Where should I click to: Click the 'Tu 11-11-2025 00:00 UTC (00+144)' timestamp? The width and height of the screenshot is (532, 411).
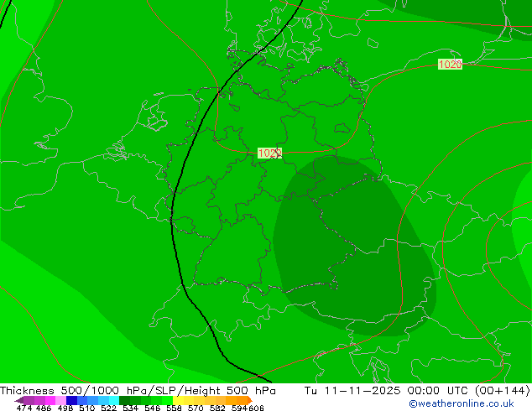point(417,390)
